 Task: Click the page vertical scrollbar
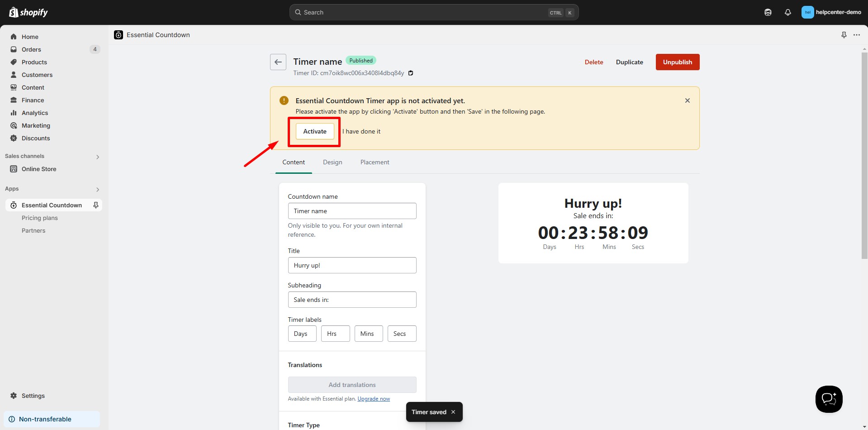864,155
